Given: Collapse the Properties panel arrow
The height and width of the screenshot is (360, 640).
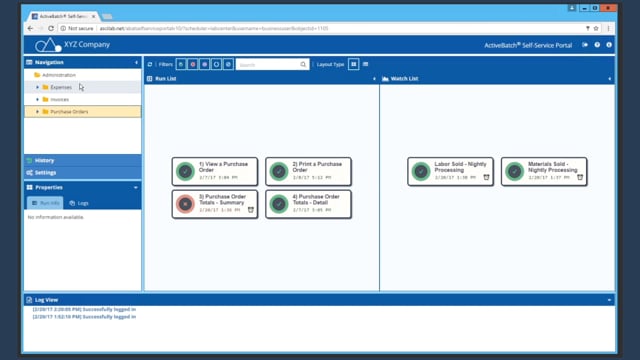Looking at the screenshot, I should 136,187.
